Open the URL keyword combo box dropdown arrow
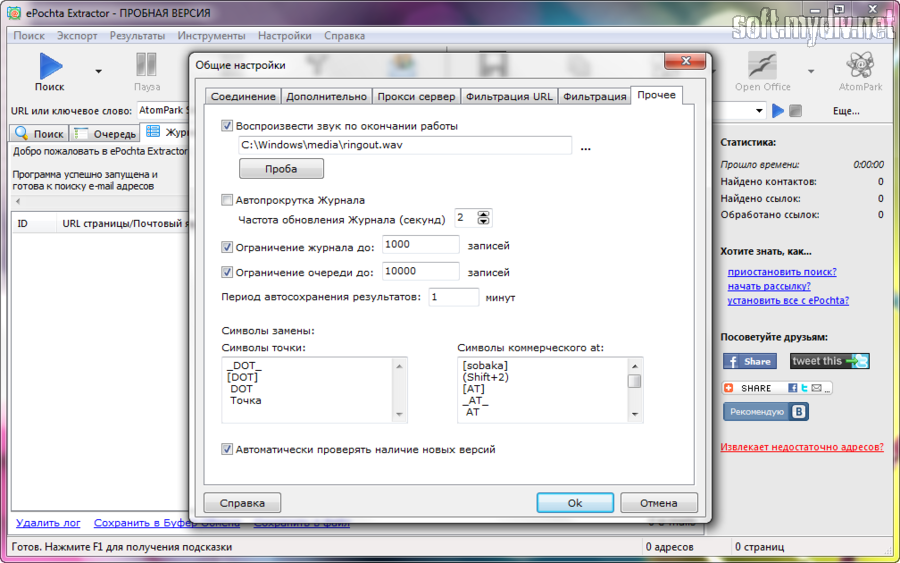The width and height of the screenshot is (900, 563). click(759, 111)
